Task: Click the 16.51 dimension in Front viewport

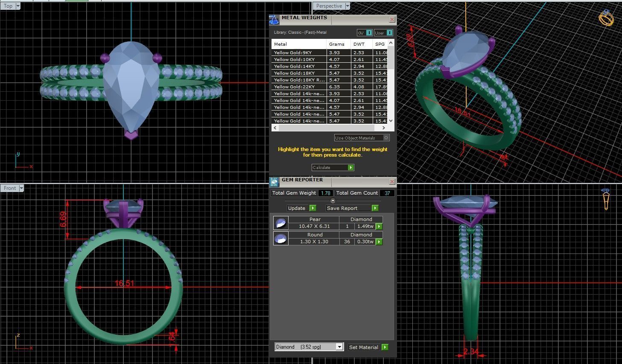Action: pyautogui.click(x=124, y=283)
